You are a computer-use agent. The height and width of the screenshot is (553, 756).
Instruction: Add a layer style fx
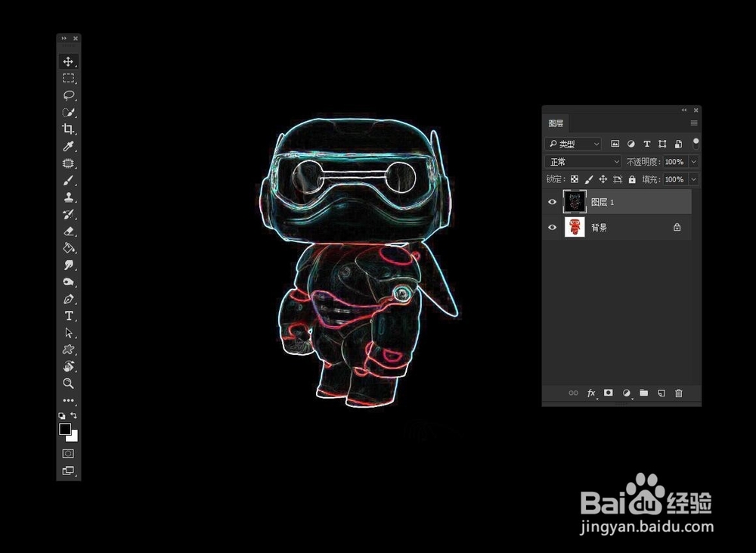(591, 393)
